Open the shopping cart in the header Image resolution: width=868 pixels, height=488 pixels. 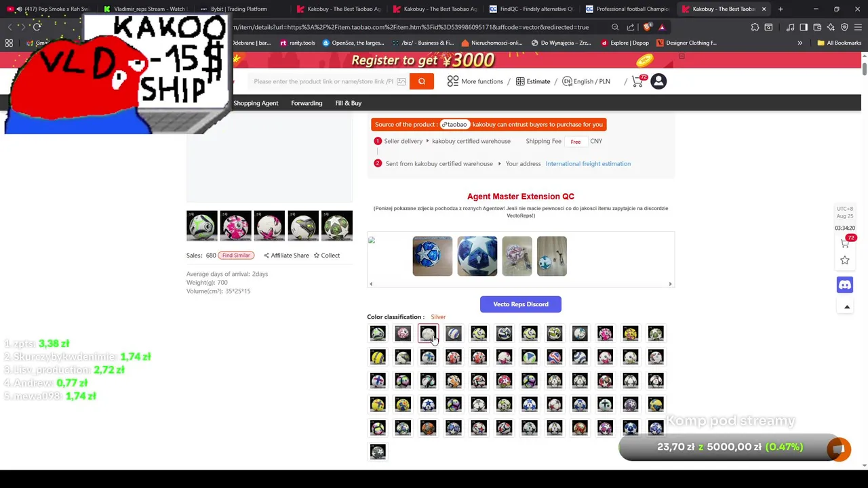(638, 81)
